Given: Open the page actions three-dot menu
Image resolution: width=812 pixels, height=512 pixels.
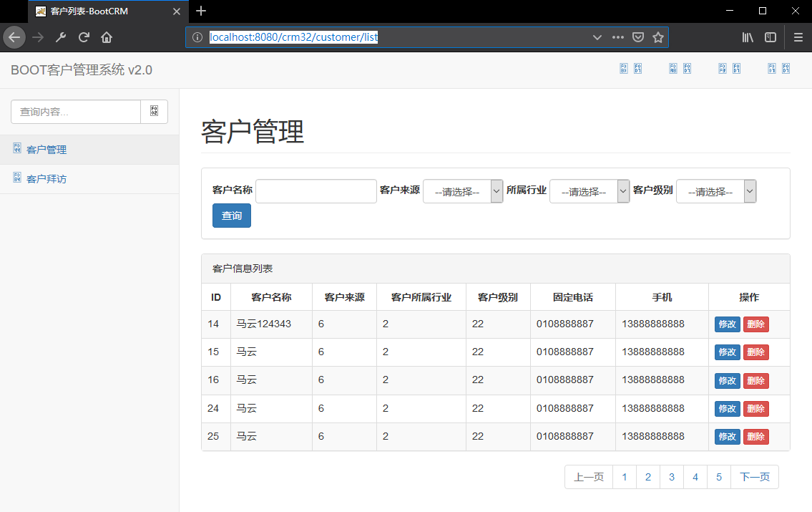Looking at the screenshot, I should 618,37.
